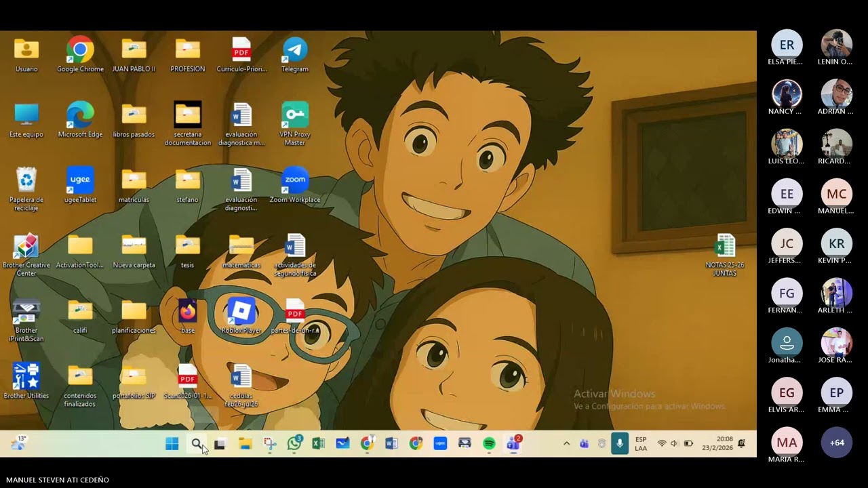Viewport: 868px width, 488px height.
Task: Launch Snipping Tool from the taskbar
Action: pyautogui.click(x=270, y=444)
